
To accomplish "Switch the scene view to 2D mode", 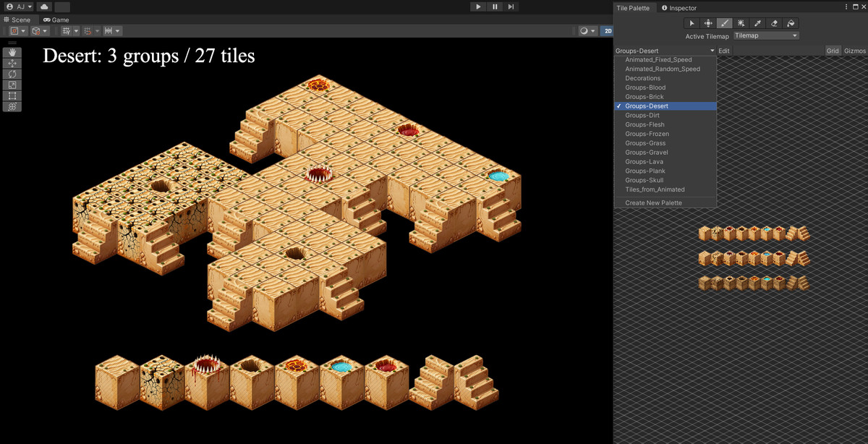I will (x=608, y=31).
